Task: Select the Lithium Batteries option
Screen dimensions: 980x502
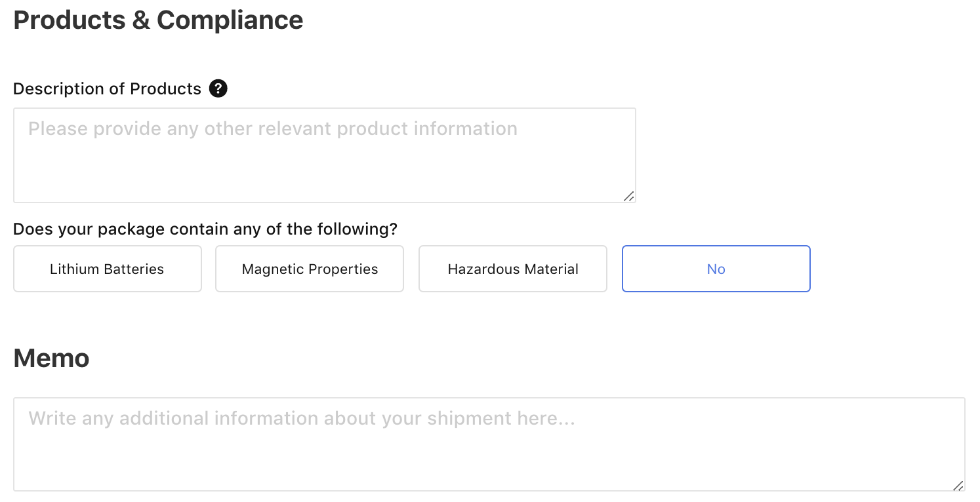Action: pyautogui.click(x=107, y=269)
